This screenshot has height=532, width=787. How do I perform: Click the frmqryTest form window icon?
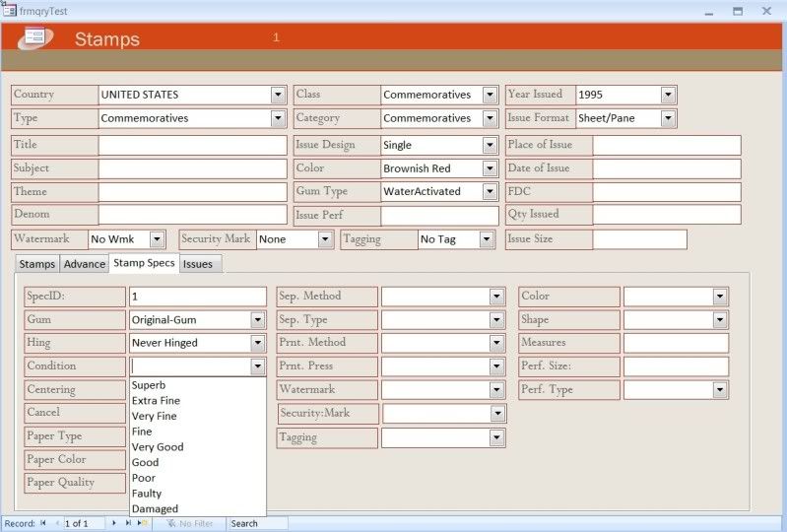tap(9, 10)
